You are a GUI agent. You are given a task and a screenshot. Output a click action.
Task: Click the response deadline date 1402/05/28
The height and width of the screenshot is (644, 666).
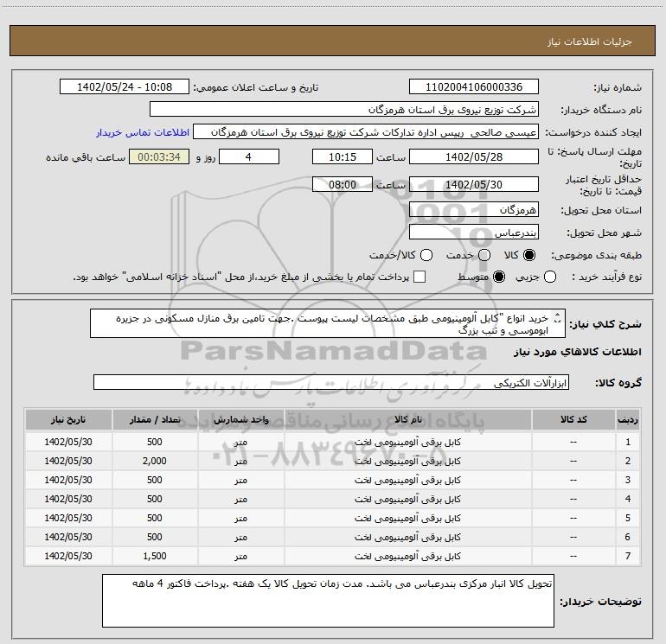[474, 156]
